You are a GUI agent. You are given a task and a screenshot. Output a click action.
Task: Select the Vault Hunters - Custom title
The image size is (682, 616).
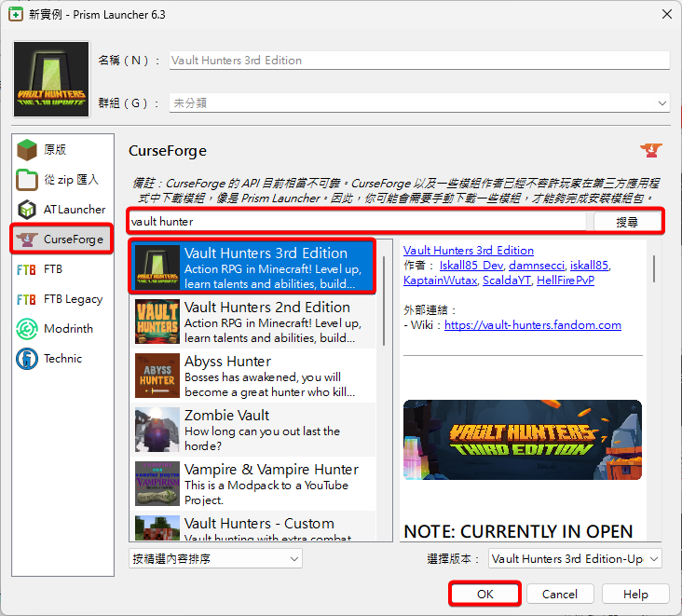[259, 524]
